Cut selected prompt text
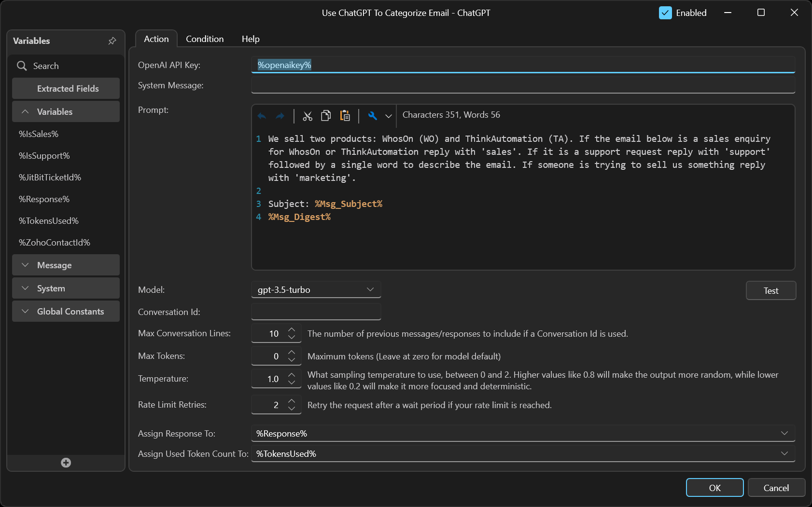 tap(308, 116)
